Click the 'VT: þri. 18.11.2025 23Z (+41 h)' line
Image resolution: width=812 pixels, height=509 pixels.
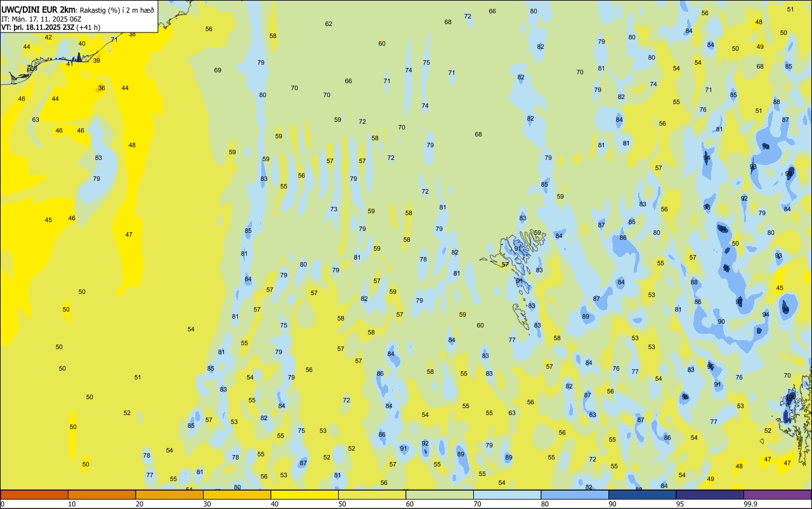pyautogui.click(x=51, y=27)
